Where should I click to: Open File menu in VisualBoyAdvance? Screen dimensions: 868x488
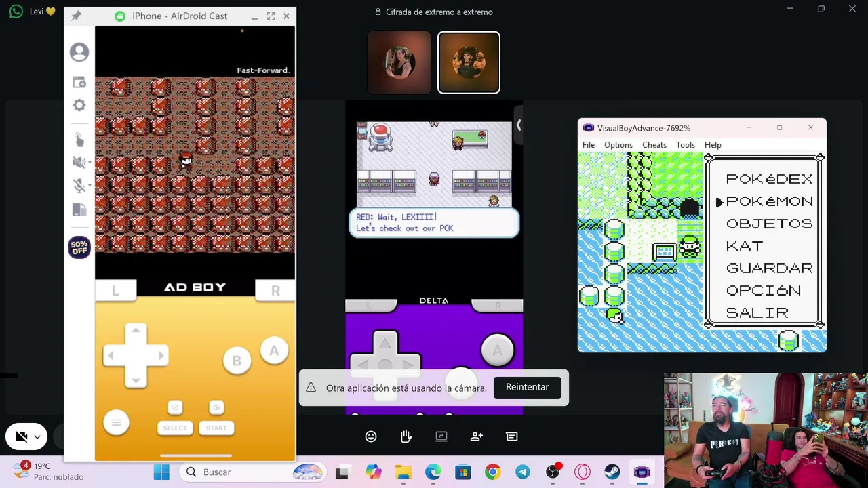[x=589, y=145]
